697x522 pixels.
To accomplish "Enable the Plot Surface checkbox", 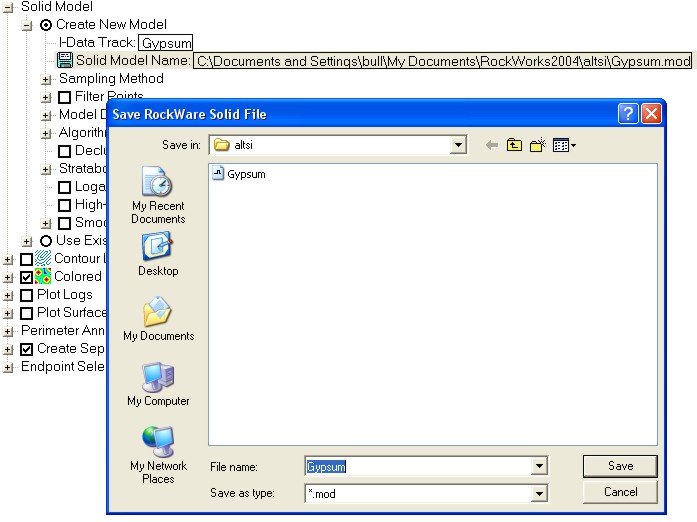I will (x=27, y=313).
